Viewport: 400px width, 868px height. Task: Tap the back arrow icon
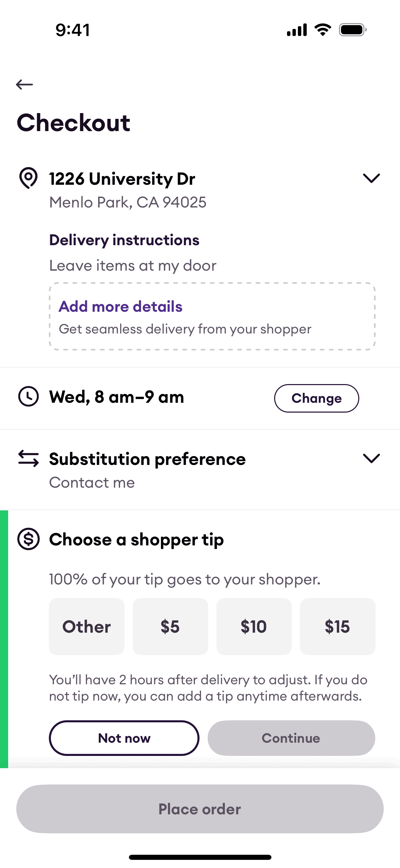(x=24, y=84)
